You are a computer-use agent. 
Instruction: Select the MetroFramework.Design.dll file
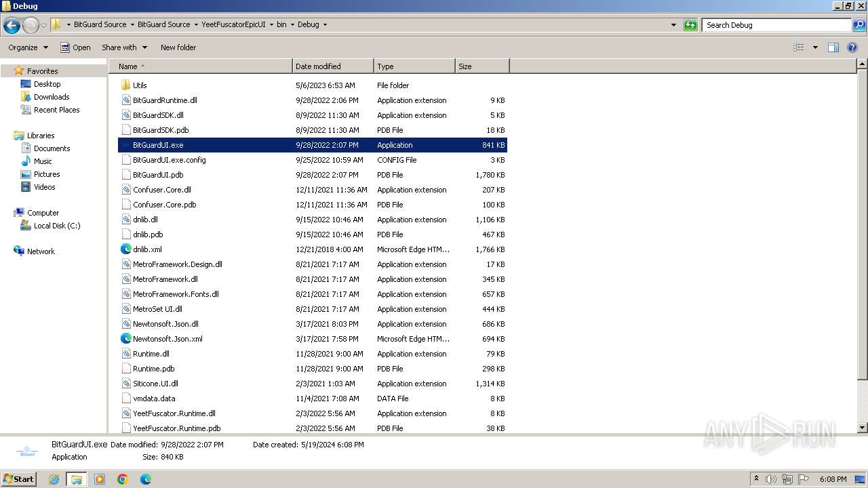click(x=313, y=264)
